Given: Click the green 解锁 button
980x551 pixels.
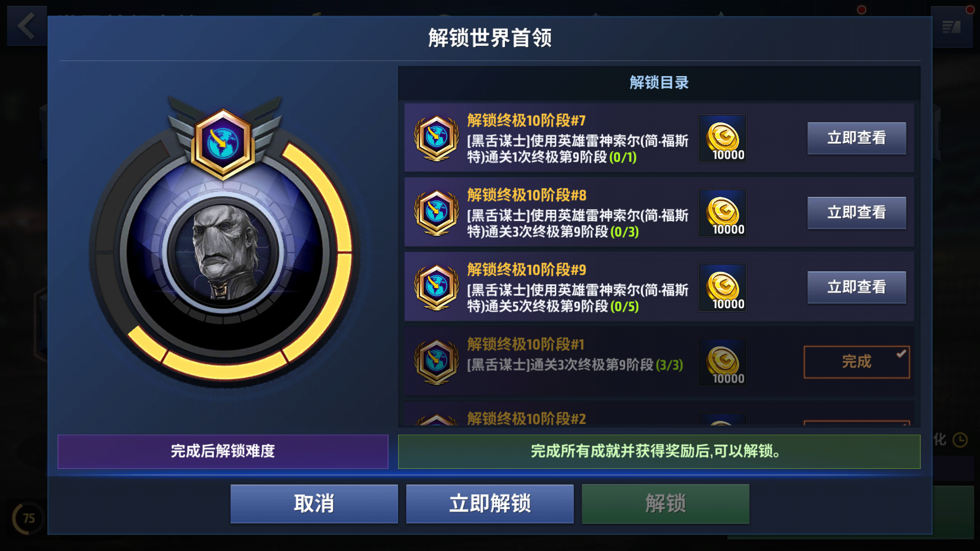Looking at the screenshot, I should [x=666, y=504].
